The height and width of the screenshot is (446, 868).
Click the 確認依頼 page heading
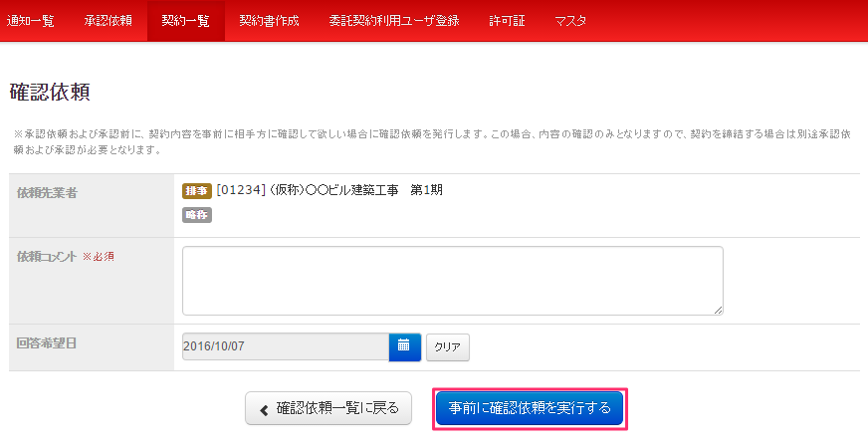[x=50, y=93]
